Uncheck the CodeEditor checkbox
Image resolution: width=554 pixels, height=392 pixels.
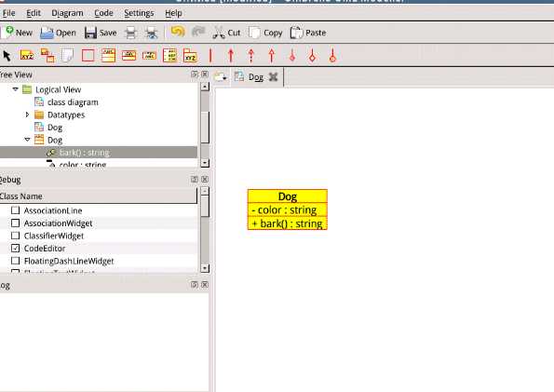(x=15, y=248)
